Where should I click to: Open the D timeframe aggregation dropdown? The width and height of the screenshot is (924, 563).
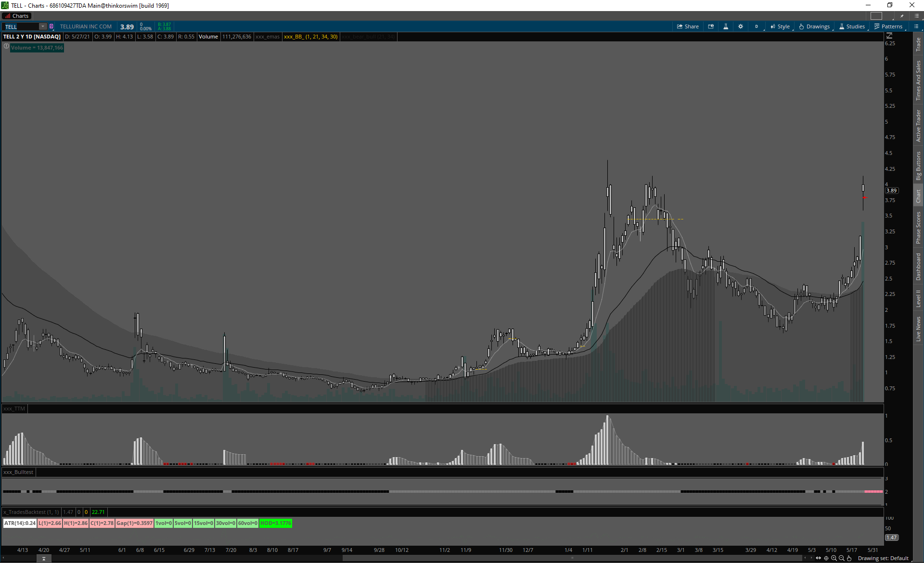(757, 26)
